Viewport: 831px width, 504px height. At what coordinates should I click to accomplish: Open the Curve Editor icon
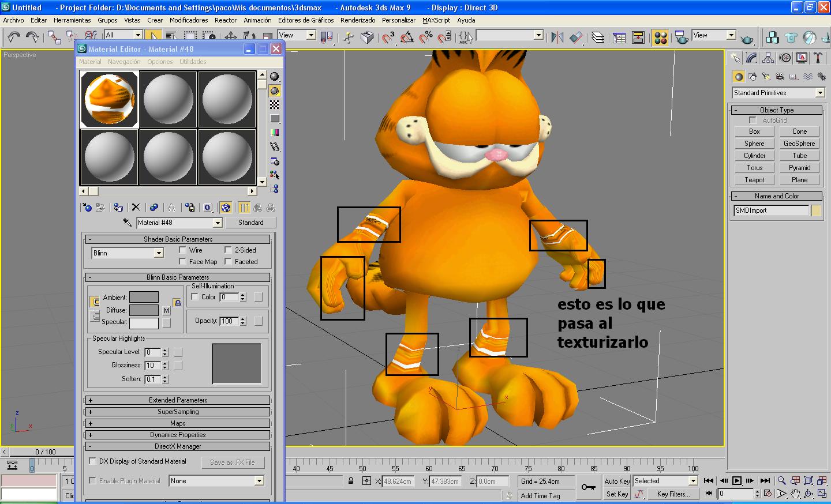point(619,37)
